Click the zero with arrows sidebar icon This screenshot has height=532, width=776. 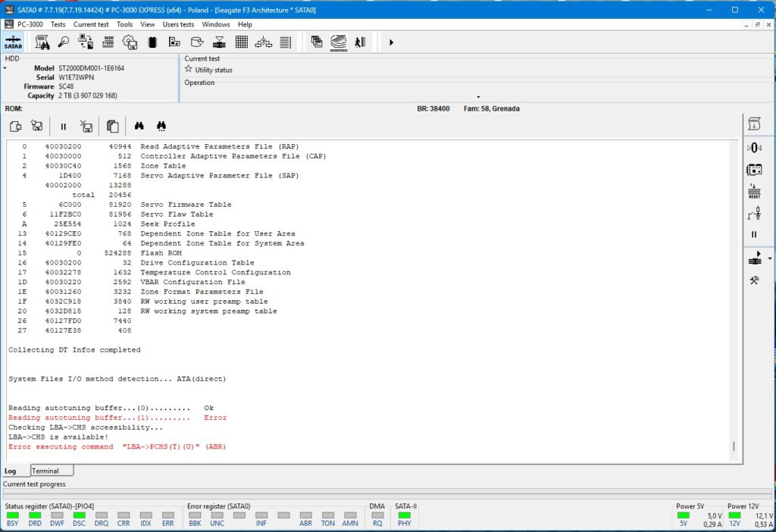click(754, 148)
